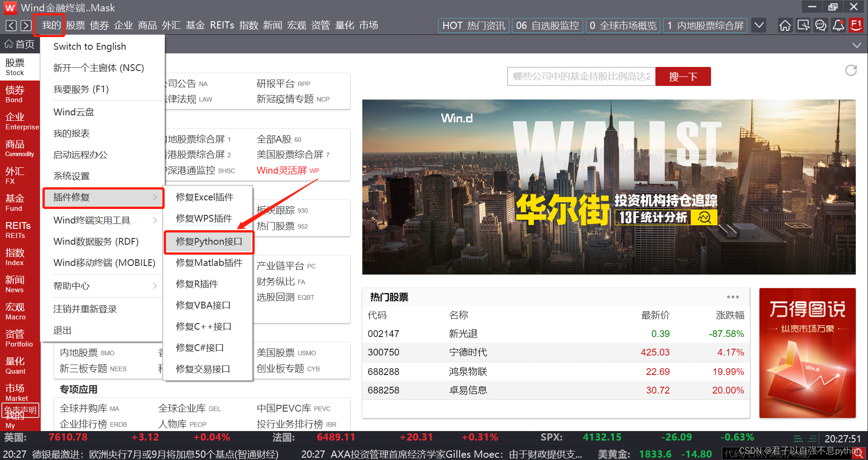The image size is (868, 460).
Task: Open the 全球并购库 MA link
Action: point(90,408)
